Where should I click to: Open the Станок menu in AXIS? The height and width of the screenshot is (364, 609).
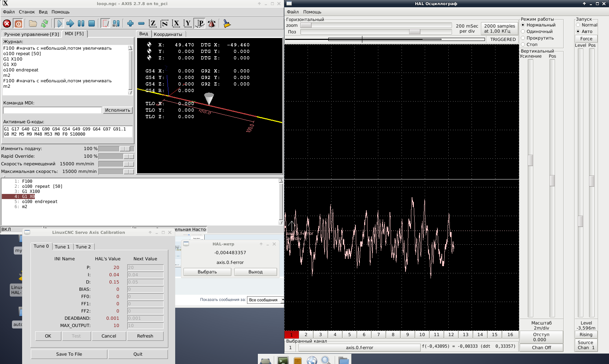click(26, 12)
